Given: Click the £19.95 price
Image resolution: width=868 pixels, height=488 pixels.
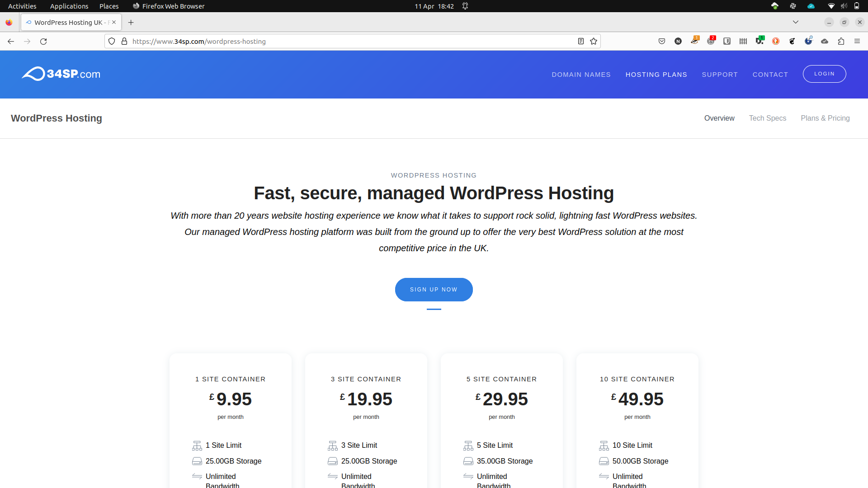Looking at the screenshot, I should click(x=366, y=399).
